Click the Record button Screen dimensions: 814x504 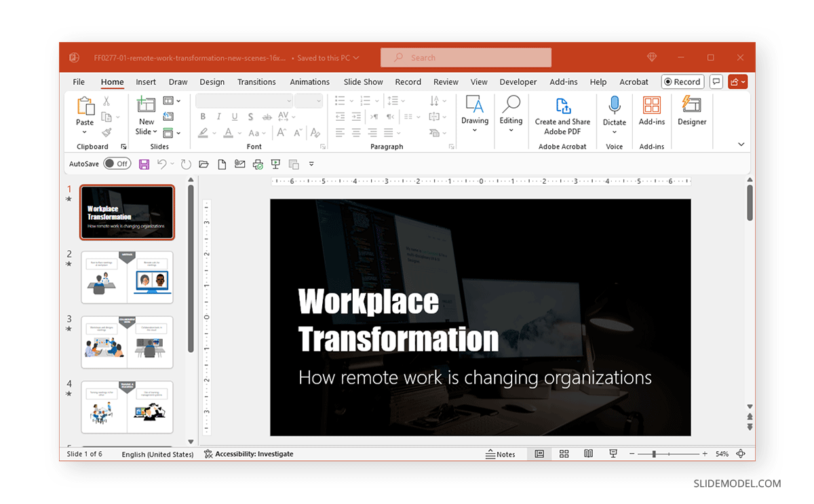(x=682, y=82)
